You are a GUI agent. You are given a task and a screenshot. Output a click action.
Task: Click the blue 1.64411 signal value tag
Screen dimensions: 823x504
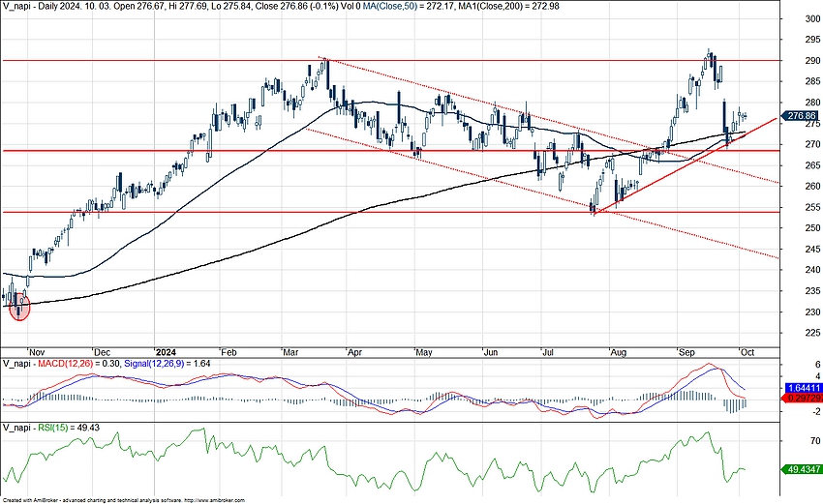803,388
